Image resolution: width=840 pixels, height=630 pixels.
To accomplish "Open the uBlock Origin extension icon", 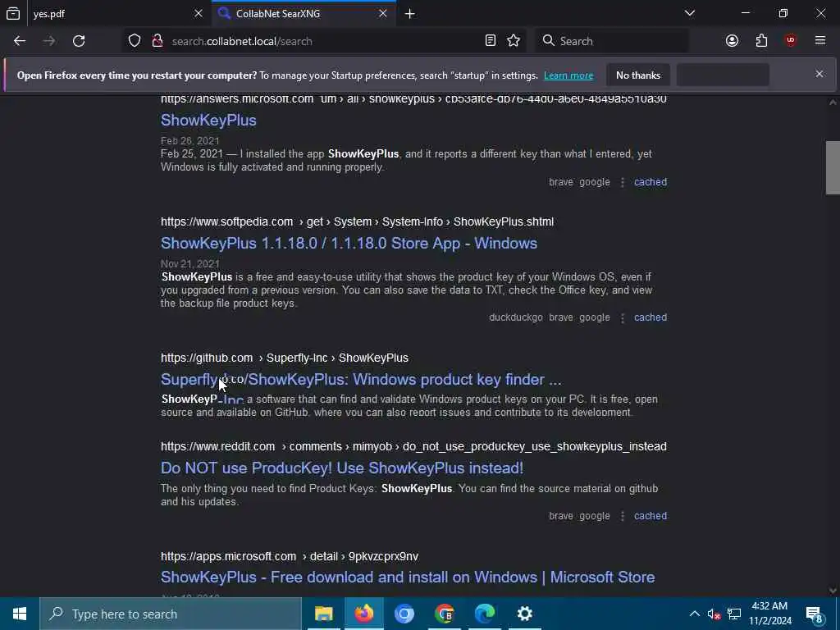I will point(791,41).
